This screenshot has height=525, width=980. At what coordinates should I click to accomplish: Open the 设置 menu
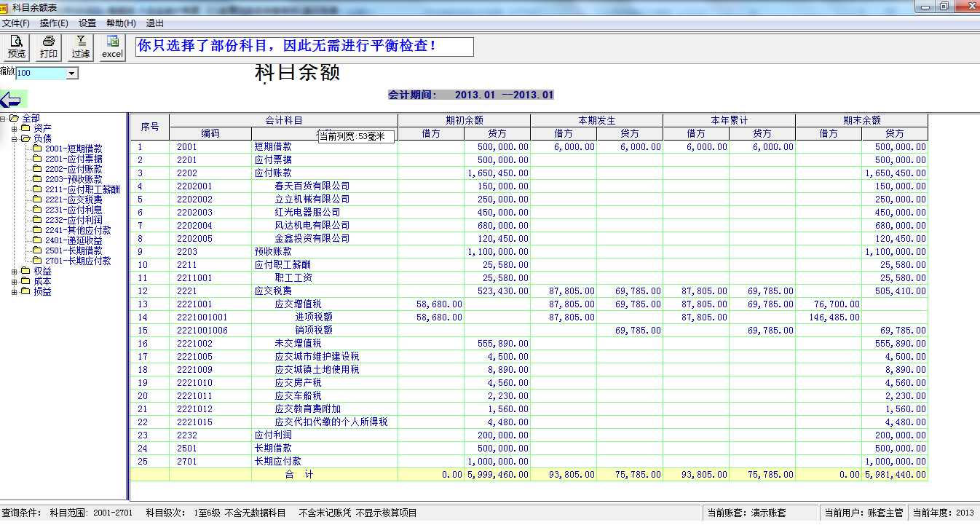[x=87, y=23]
